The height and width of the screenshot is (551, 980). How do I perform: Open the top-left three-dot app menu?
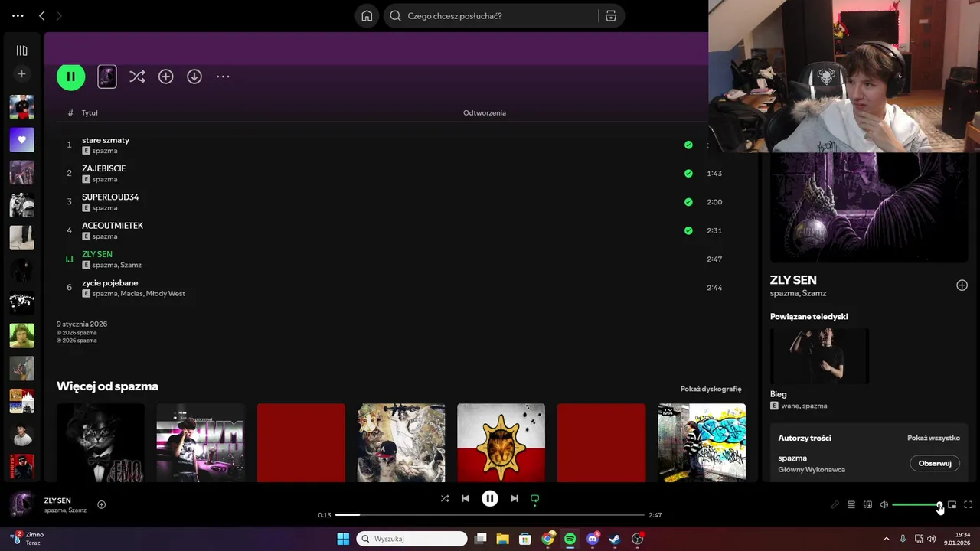point(18,16)
